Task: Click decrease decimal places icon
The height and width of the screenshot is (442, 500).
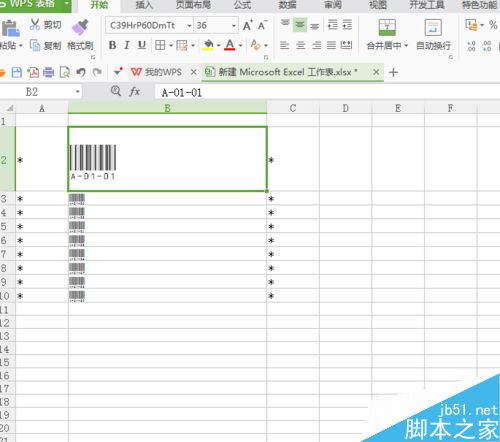Action: 487,46
